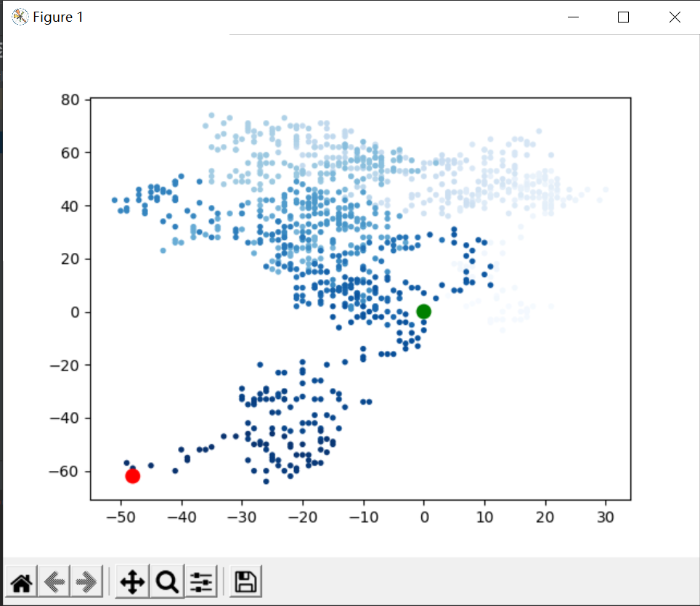Toggle the window to maximized state
700x606 pixels.
point(622,17)
